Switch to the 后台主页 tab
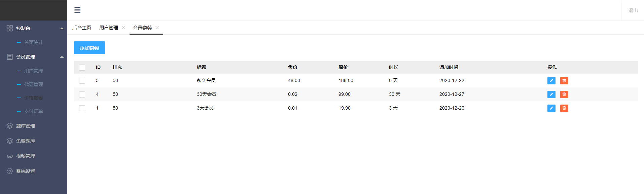 coord(82,28)
